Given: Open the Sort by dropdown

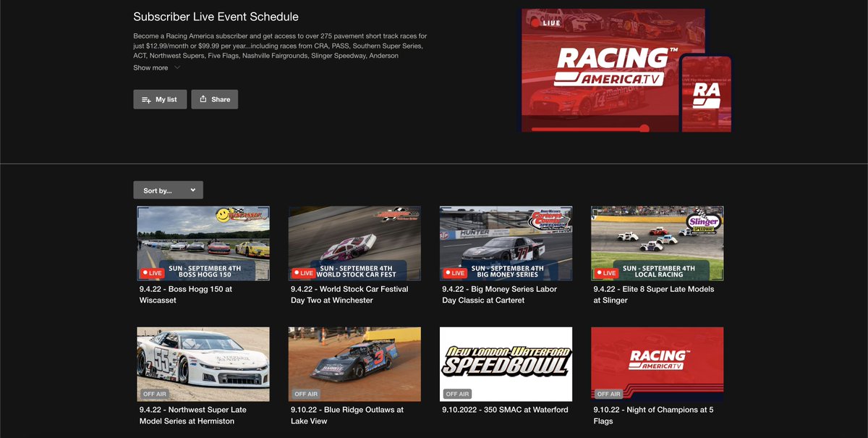Looking at the screenshot, I should 168,190.
